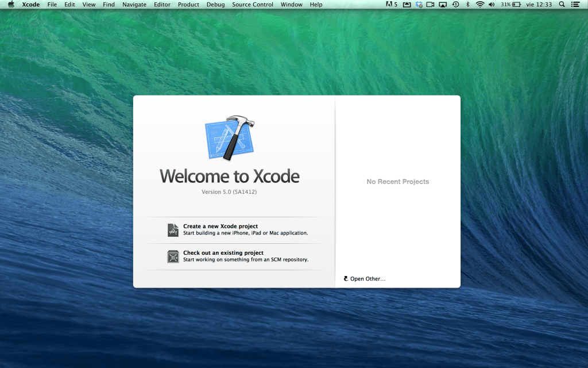Screen dimensions: 588x368
Task: Open the Editor menu
Action: 162,5
